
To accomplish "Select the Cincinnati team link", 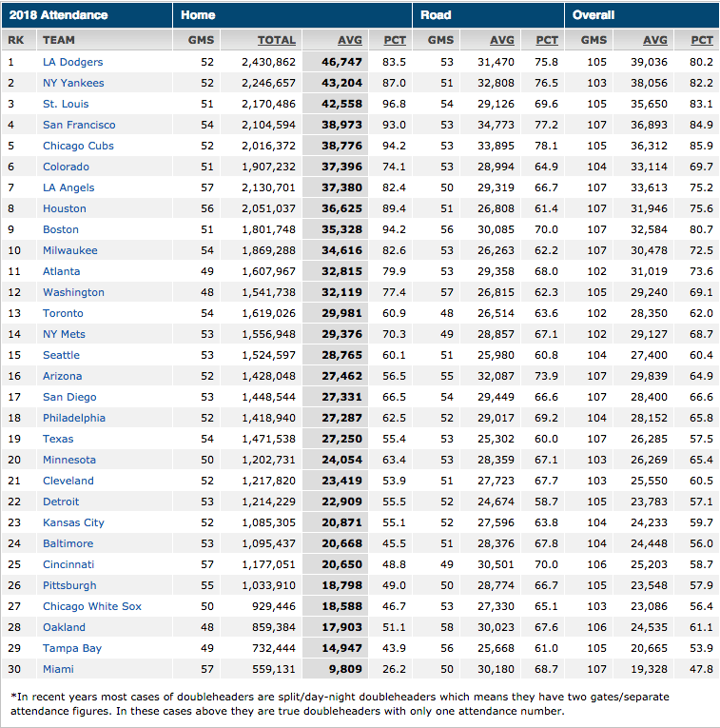I will 68,564.
